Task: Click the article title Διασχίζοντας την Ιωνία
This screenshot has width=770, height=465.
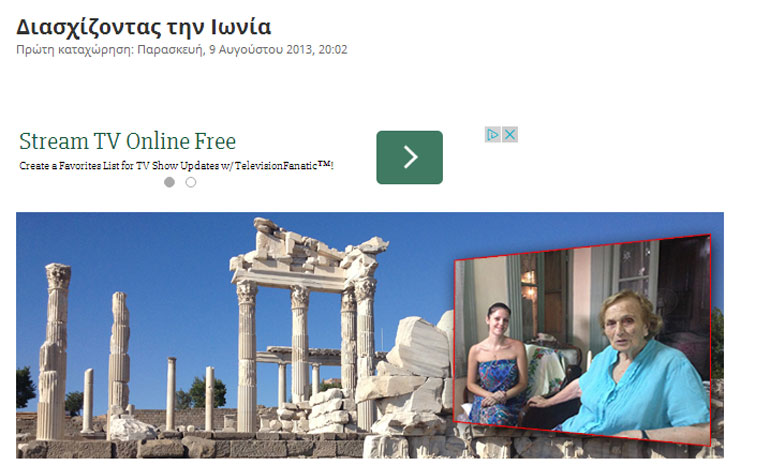Action: point(143,27)
